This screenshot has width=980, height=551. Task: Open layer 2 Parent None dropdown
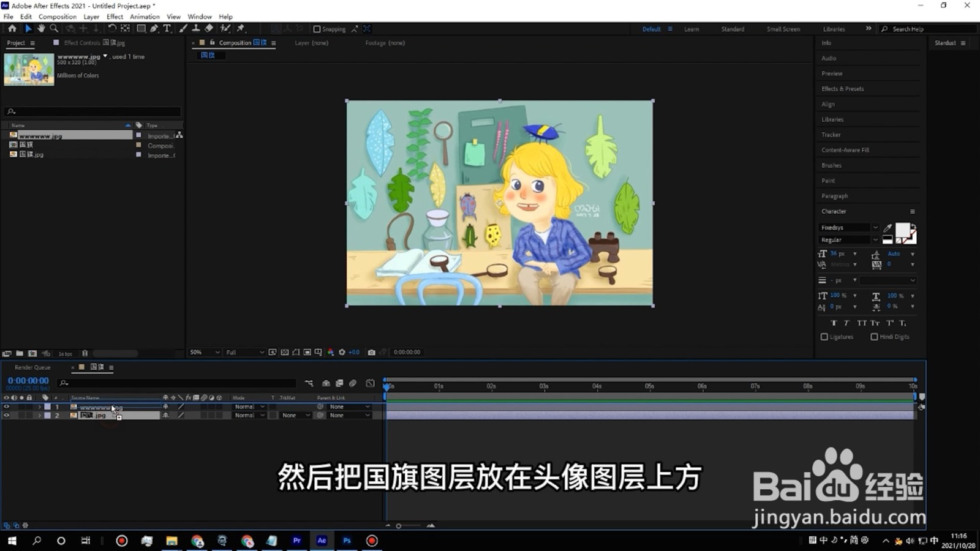click(350, 415)
